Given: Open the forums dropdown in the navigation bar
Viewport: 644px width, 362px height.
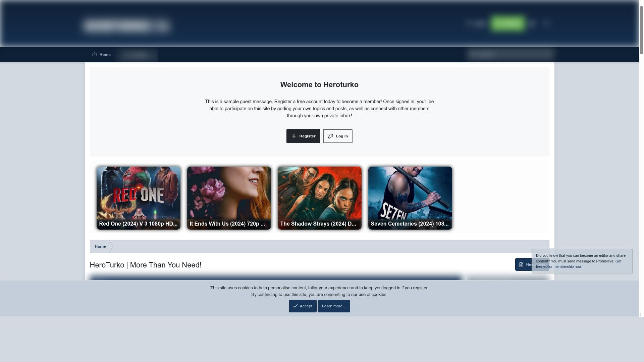Looking at the screenshot, I should 138,55.
